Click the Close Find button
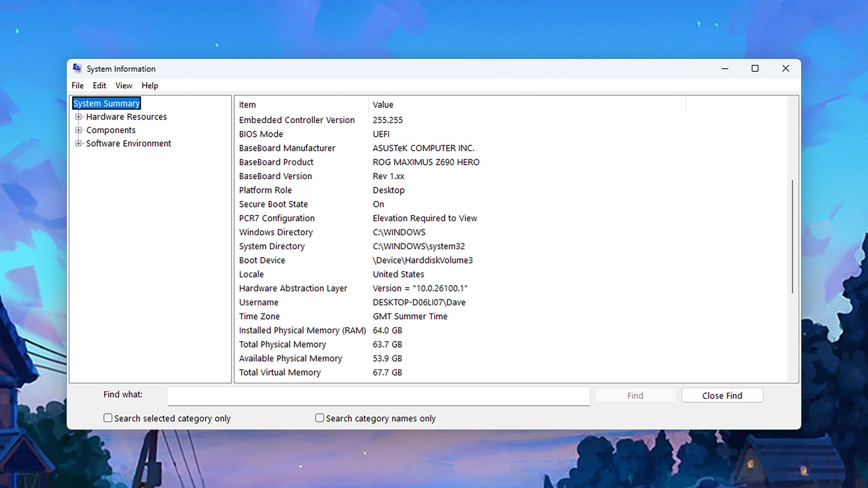 click(x=722, y=396)
